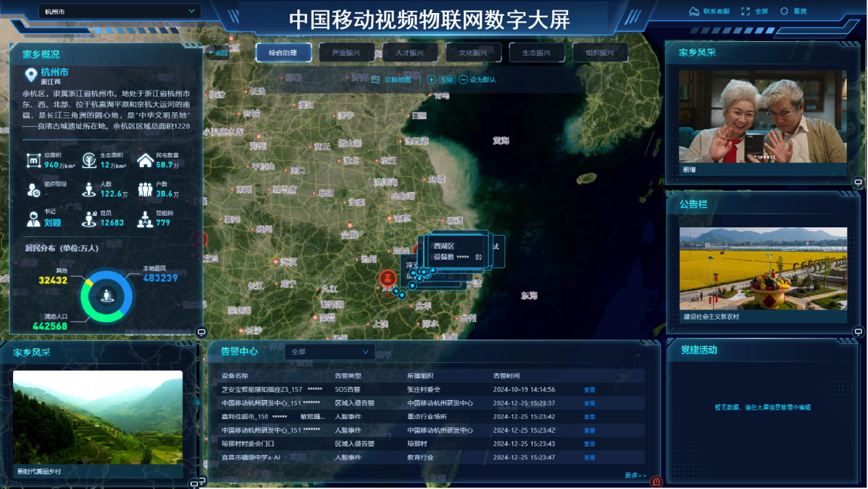Click the secretary name 刘颖
868x489 pixels.
tap(53, 223)
